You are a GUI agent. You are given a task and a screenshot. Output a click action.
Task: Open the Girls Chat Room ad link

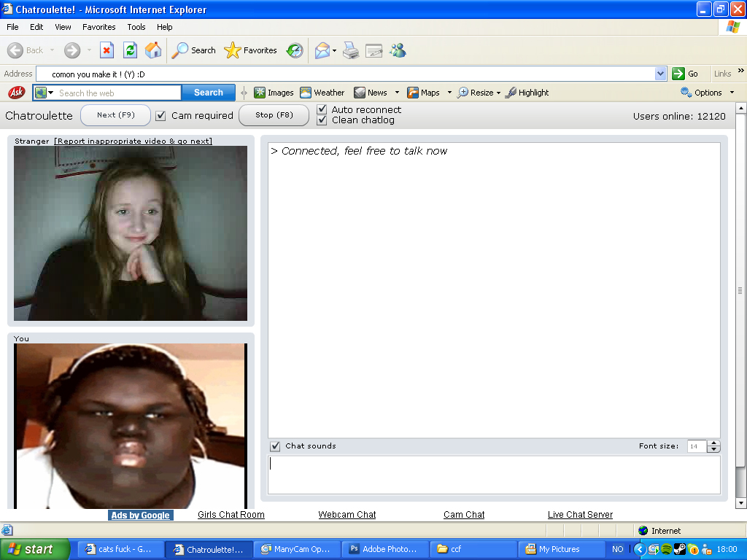231,515
